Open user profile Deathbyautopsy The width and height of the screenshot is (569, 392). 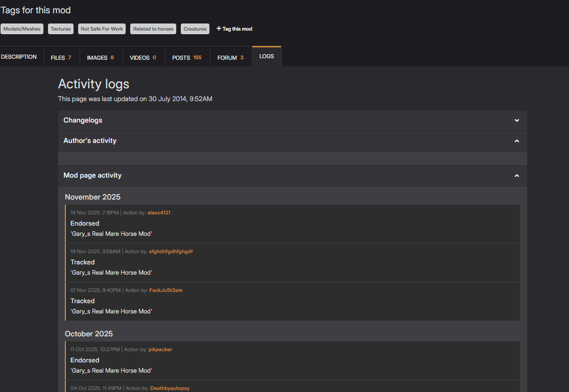coord(170,388)
